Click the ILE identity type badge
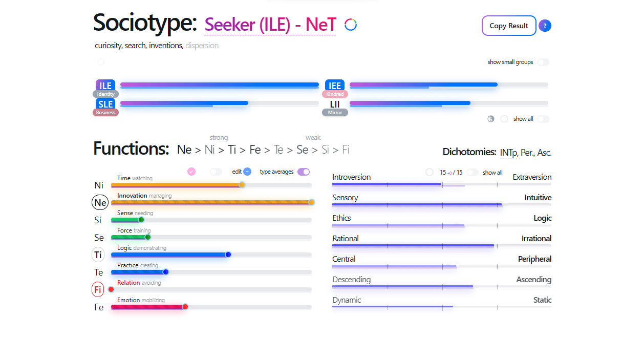This screenshot has height=338, width=644. point(105,86)
